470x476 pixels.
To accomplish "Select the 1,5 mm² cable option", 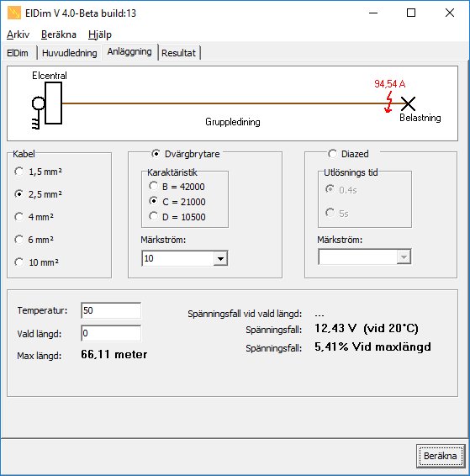I will (38, 172).
